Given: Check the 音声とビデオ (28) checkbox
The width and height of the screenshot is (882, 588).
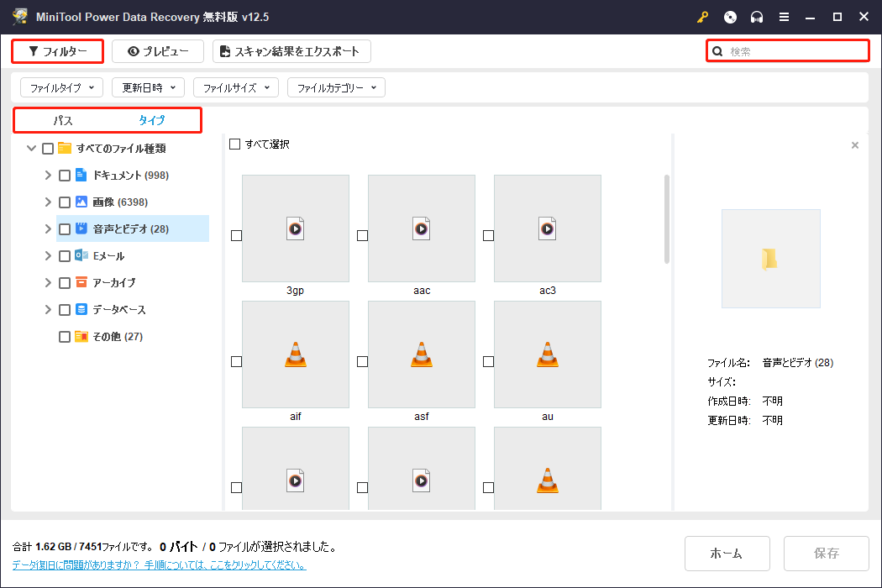Looking at the screenshot, I should point(65,229).
